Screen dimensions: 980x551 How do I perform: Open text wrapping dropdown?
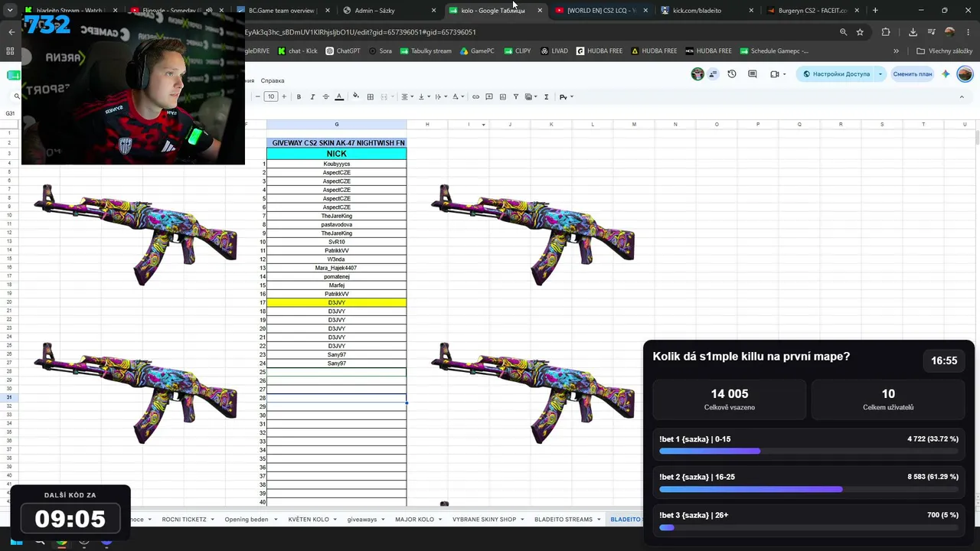[x=440, y=96]
